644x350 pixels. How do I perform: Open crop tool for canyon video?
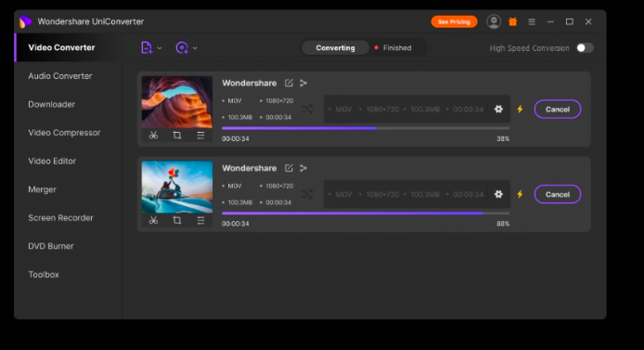(177, 136)
